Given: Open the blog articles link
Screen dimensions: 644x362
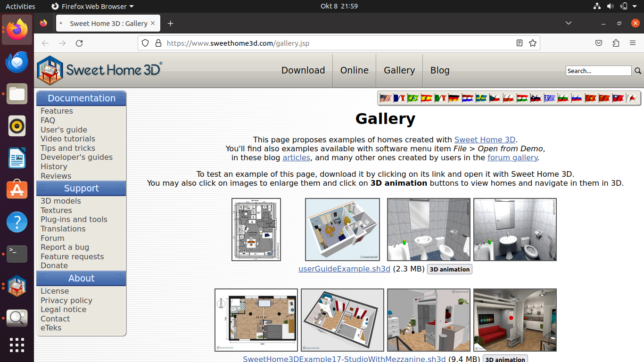Looking at the screenshot, I should coord(296,157).
